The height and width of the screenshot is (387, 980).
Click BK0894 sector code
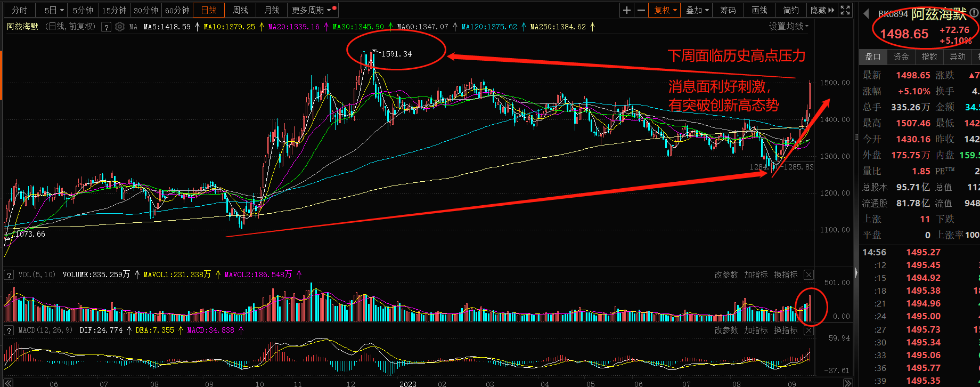click(893, 14)
